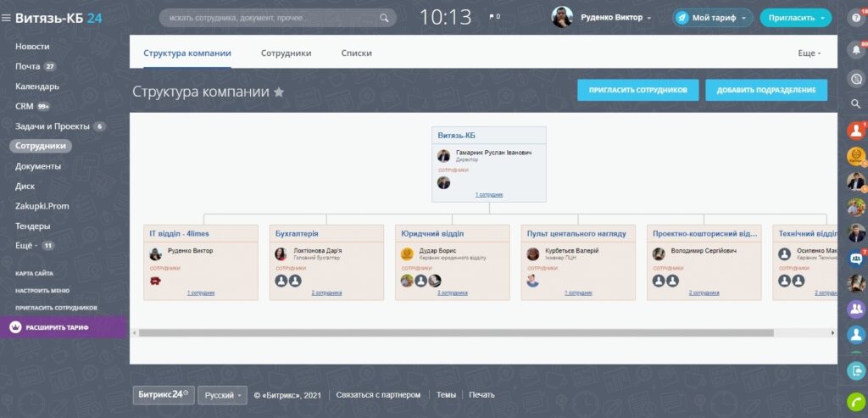Open Настроить меню link

pos(42,291)
